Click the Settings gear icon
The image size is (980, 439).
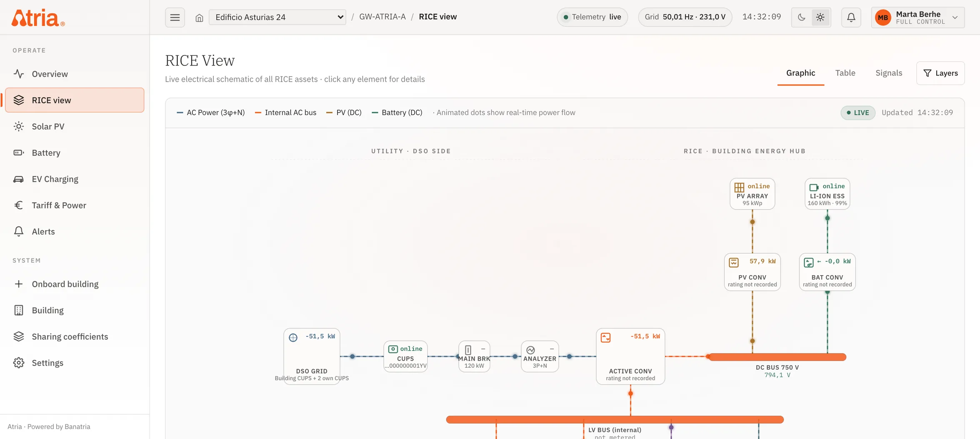pyautogui.click(x=18, y=363)
